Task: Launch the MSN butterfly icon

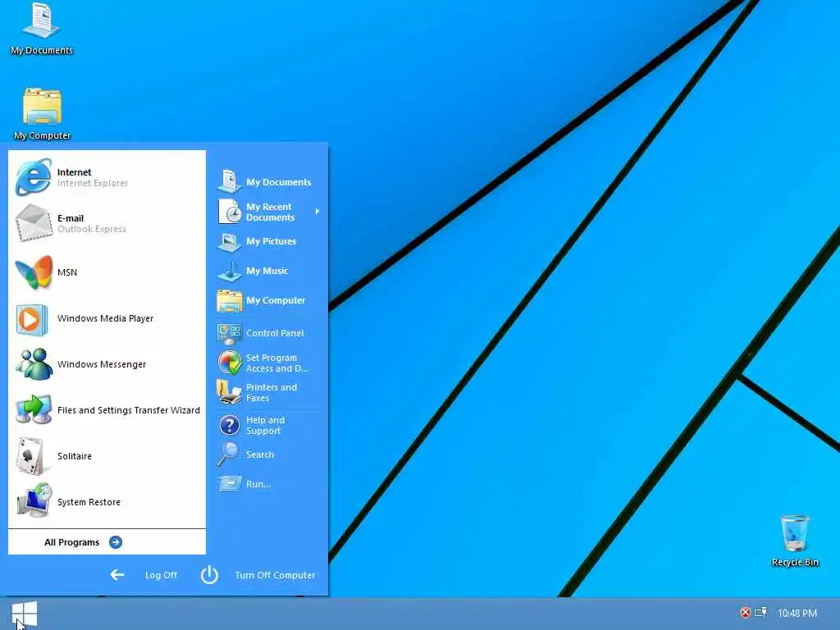Action: pos(33,272)
